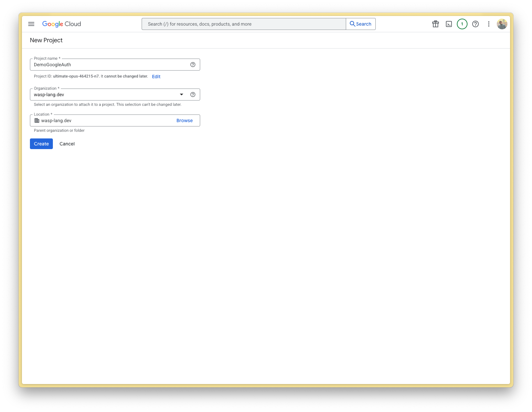Screen dimensions: 532x412
Task: Click the Google Cloud logo
Action: (61, 24)
